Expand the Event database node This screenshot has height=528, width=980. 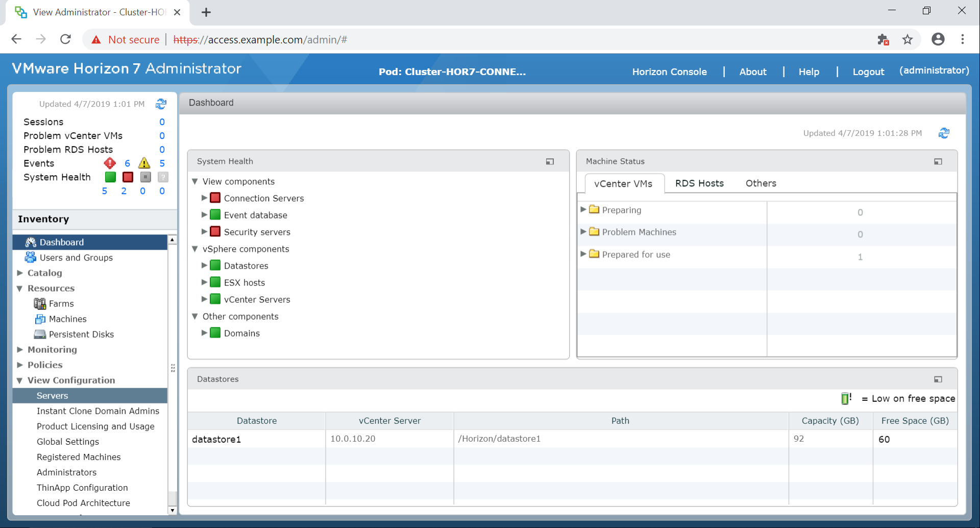(204, 214)
